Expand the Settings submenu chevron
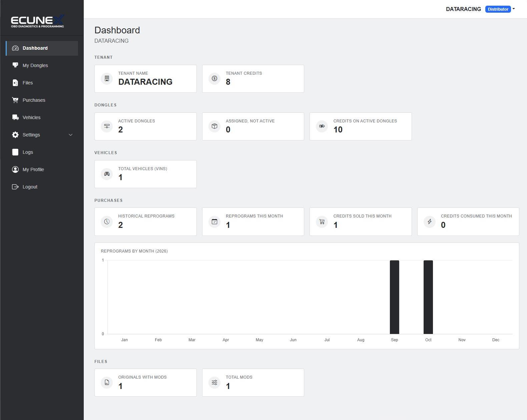Image resolution: width=527 pixels, height=420 pixels. coord(70,135)
